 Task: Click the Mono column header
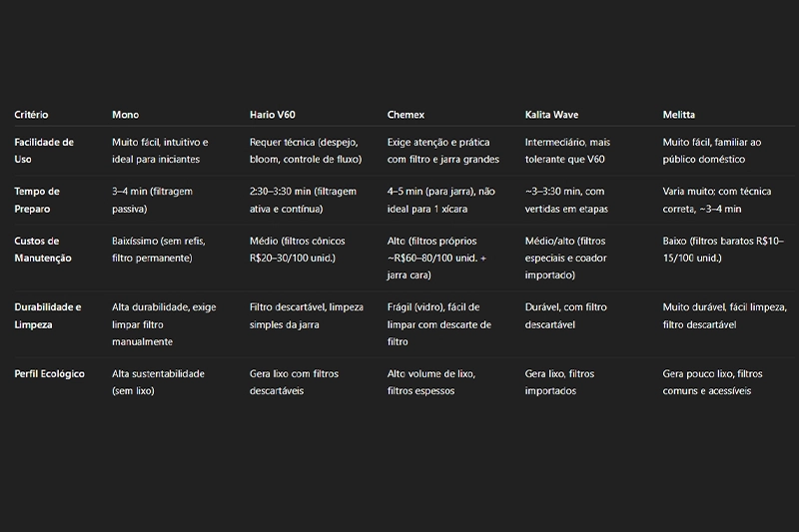[x=126, y=115]
